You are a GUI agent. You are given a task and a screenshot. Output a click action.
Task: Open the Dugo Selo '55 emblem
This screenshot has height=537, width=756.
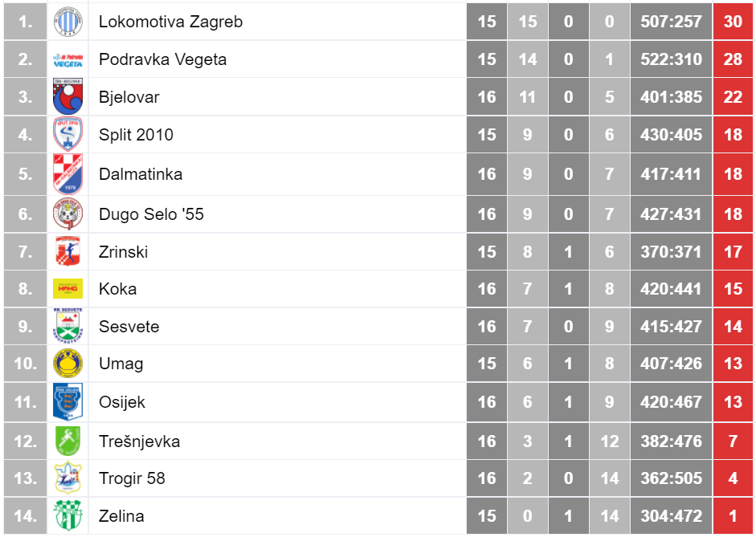pos(67,214)
